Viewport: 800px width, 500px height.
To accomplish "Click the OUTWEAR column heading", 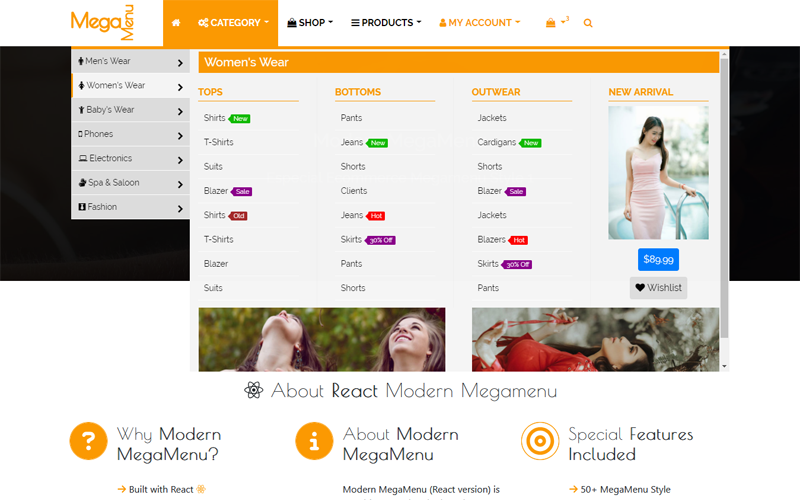I will tap(496, 92).
